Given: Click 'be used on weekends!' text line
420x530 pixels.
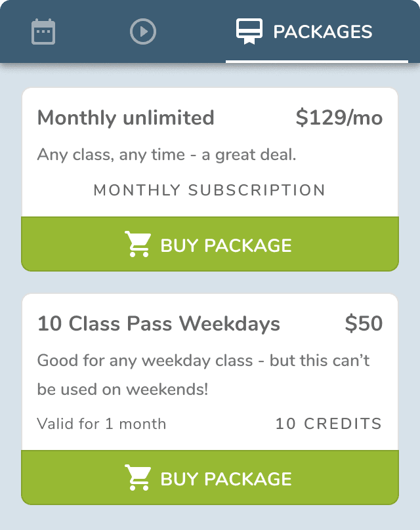Looking at the screenshot, I should (123, 389).
